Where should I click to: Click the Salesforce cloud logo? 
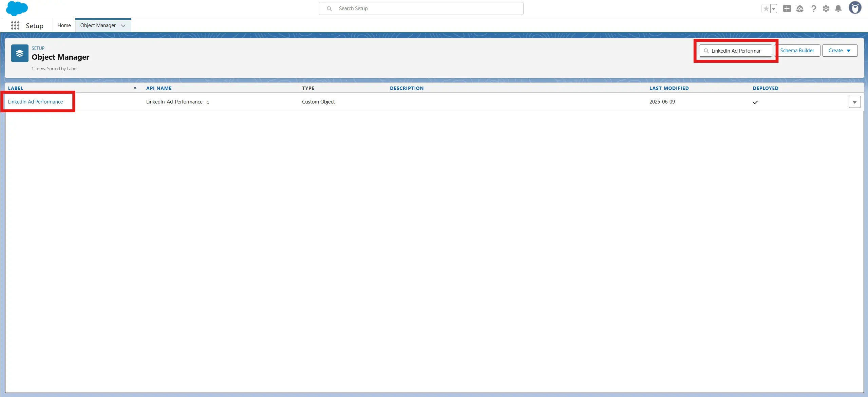(x=17, y=8)
